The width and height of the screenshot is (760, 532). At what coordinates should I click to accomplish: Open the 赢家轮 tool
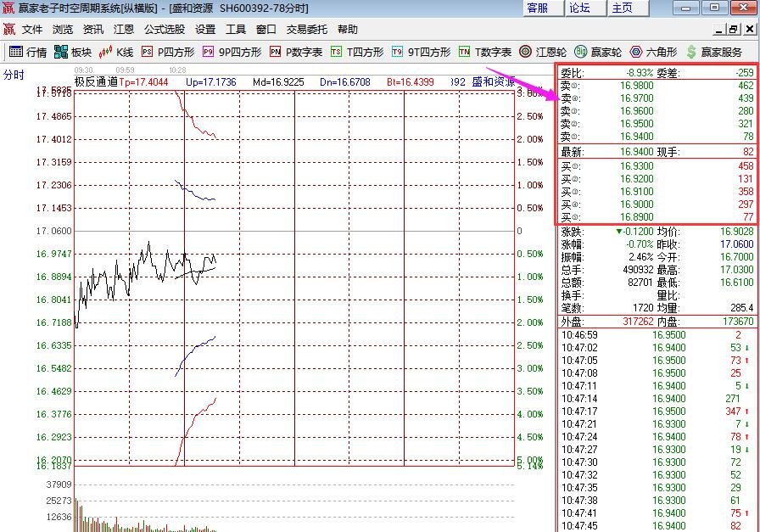pyautogui.click(x=598, y=52)
